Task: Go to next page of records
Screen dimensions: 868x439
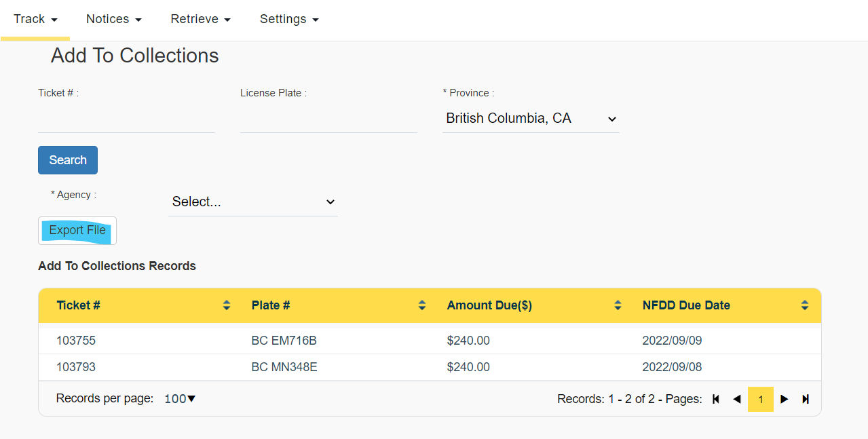Action: 785,399
